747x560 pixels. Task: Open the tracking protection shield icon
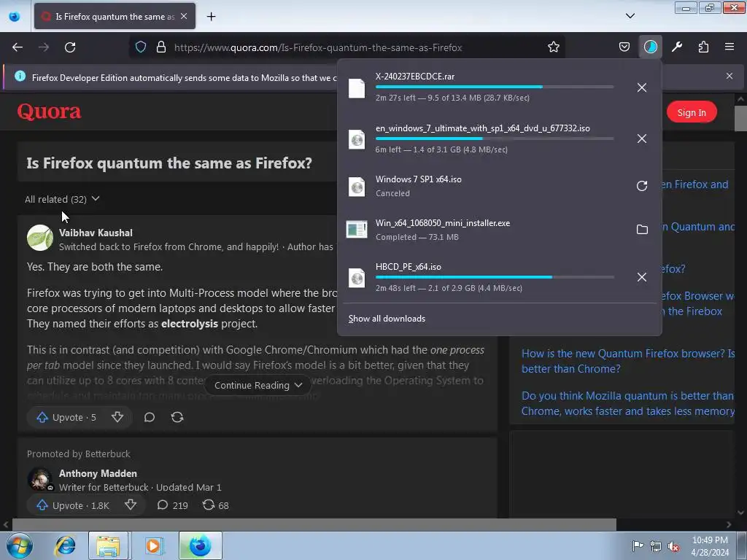click(141, 47)
